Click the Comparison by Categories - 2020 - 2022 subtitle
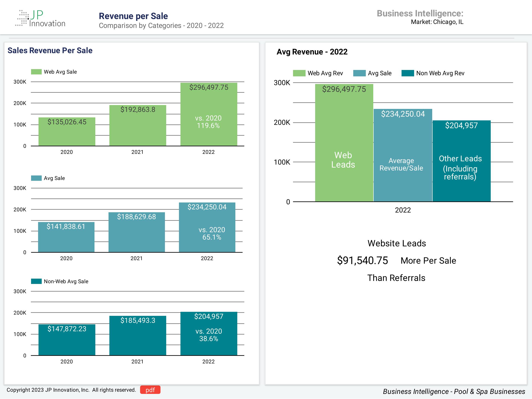This screenshot has height=399, width=532. point(161,26)
